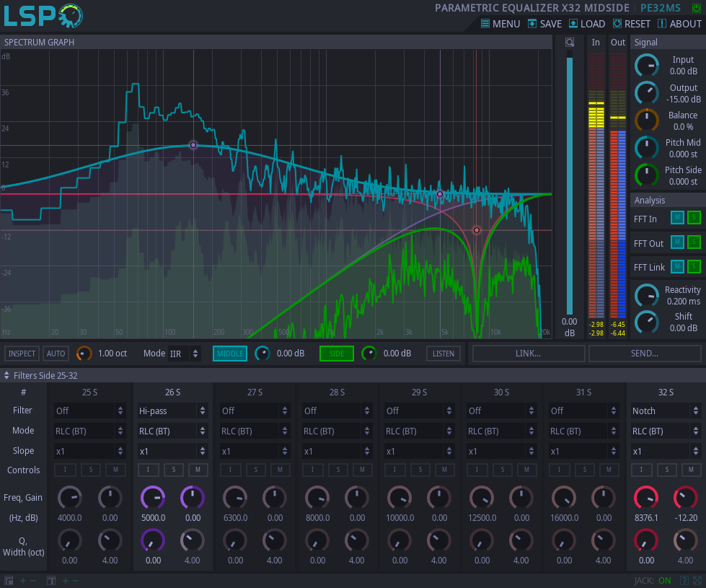Screen dimensions: 706x588
Task: Click the minus beside the font T icon
Action: point(75,580)
